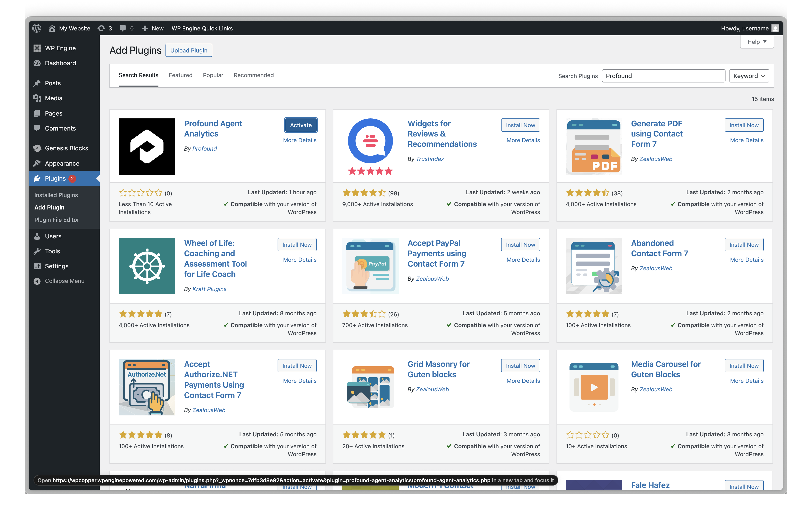The height and width of the screenshot is (527, 812).
Task: Visit the Trustindex author link
Action: [x=430, y=159]
